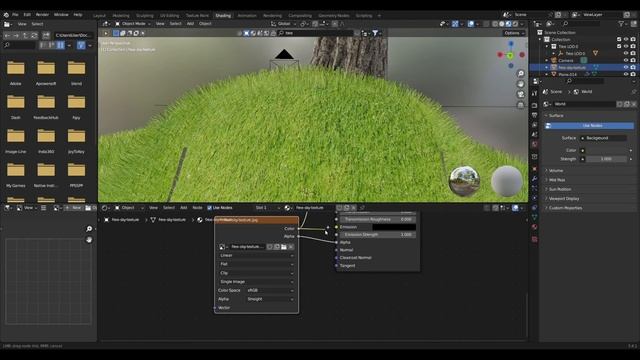Collapse the Surface panel

click(x=556, y=116)
